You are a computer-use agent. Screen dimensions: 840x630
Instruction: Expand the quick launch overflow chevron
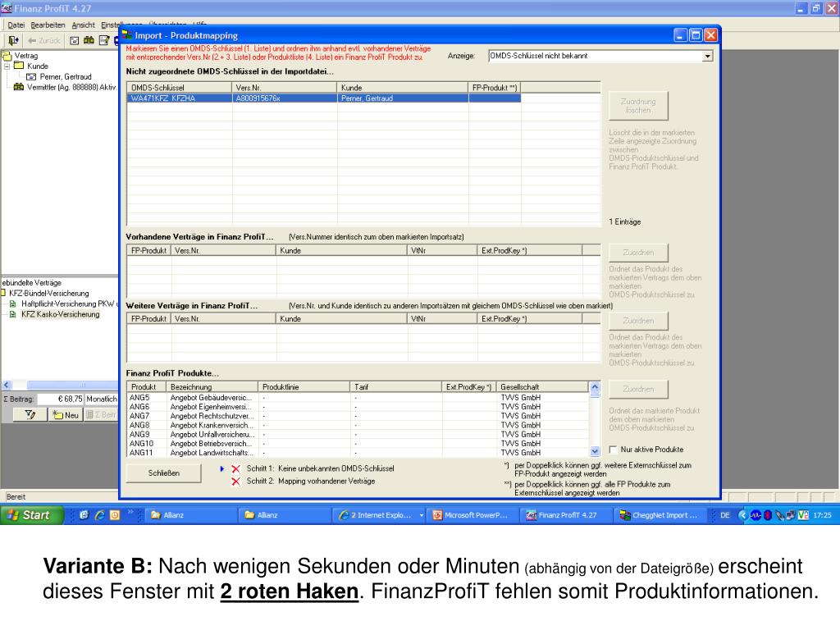pyautogui.click(x=130, y=512)
